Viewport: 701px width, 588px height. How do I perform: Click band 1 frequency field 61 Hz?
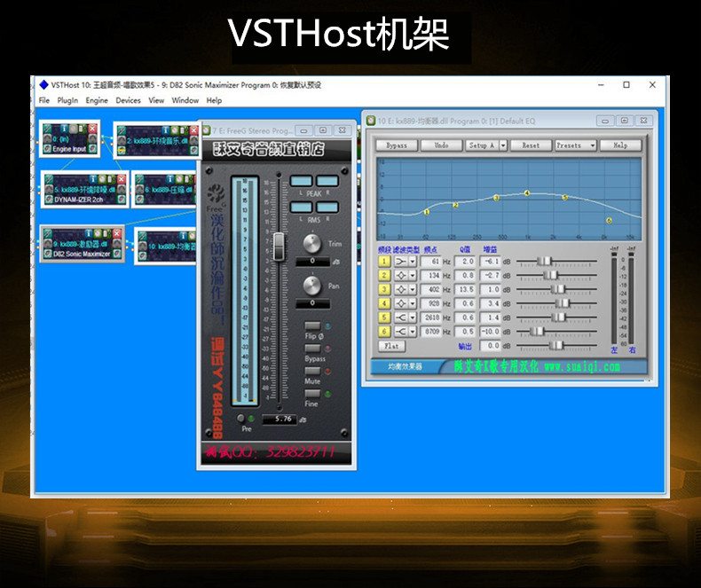(x=430, y=262)
